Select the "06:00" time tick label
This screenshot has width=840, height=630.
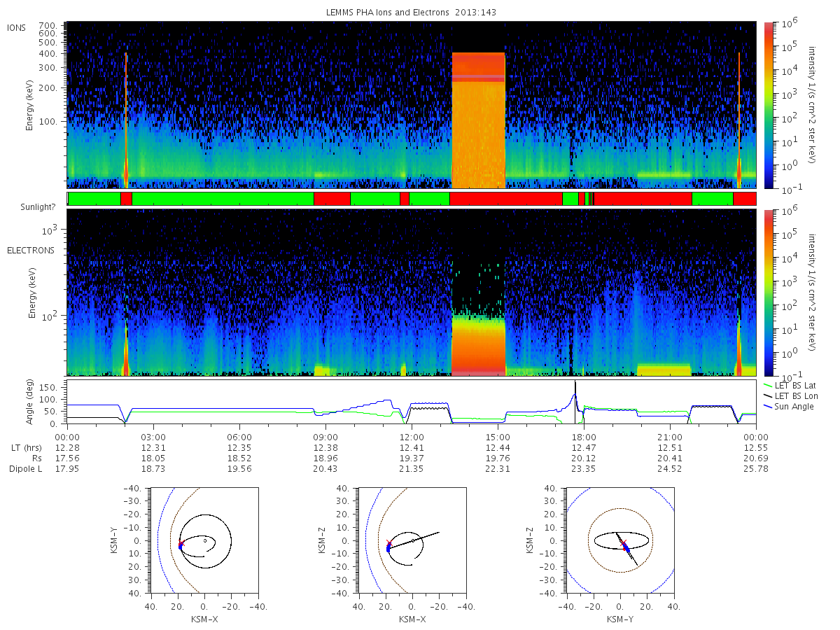click(x=239, y=436)
